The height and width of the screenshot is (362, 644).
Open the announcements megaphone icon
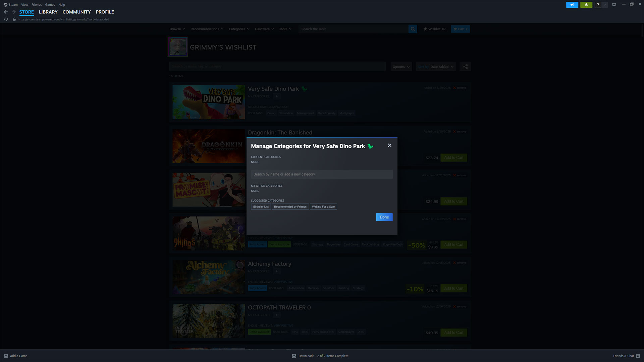pyautogui.click(x=572, y=5)
